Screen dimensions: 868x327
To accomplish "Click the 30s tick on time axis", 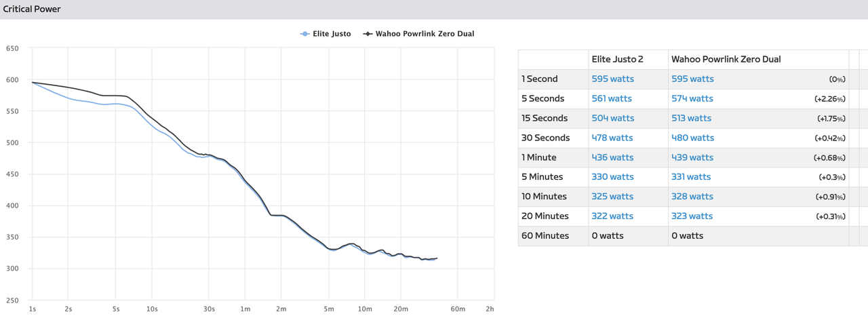I will pos(209,309).
